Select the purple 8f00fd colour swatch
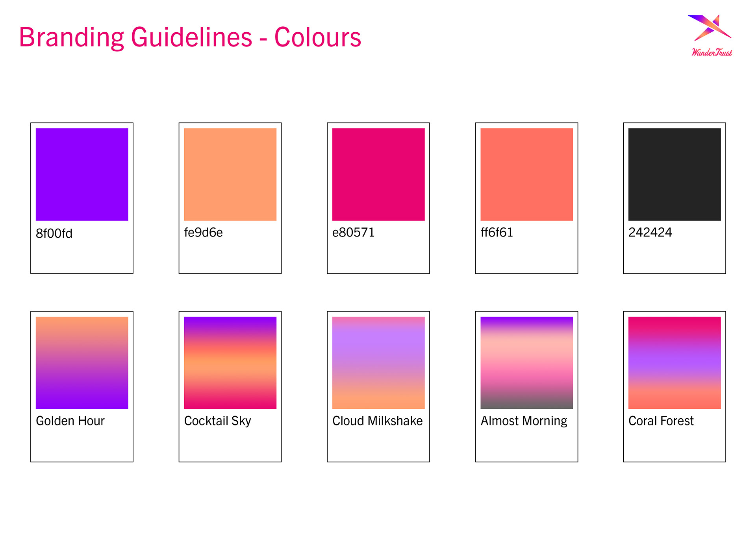This screenshot has height=534, width=756. 82,174
